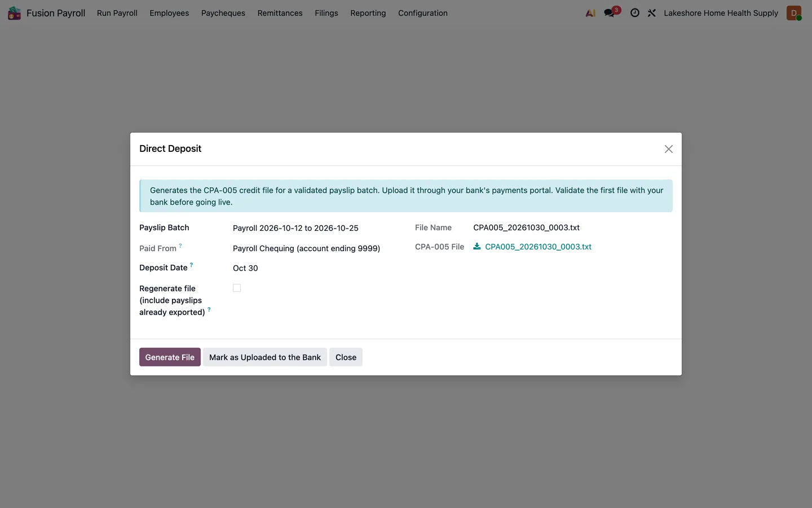Show the Paid From help tooltip mark
Image resolution: width=812 pixels, height=508 pixels.
point(180,246)
